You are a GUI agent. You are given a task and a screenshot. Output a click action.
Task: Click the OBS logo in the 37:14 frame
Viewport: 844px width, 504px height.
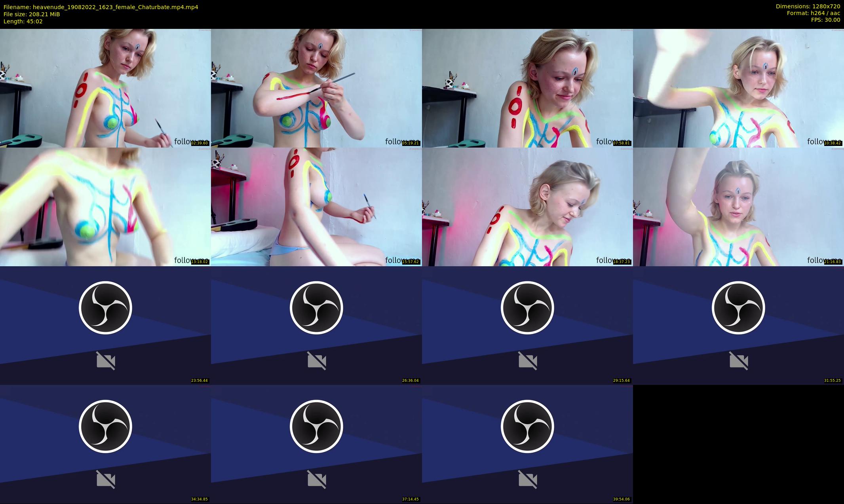[x=316, y=426]
